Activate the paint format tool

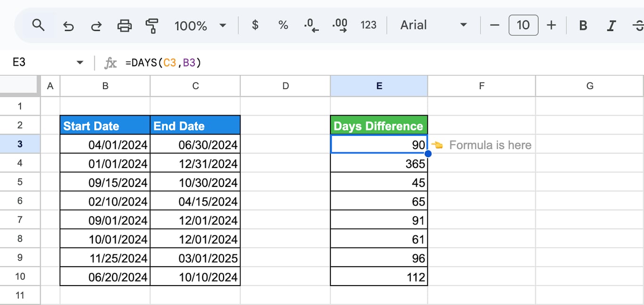(152, 25)
